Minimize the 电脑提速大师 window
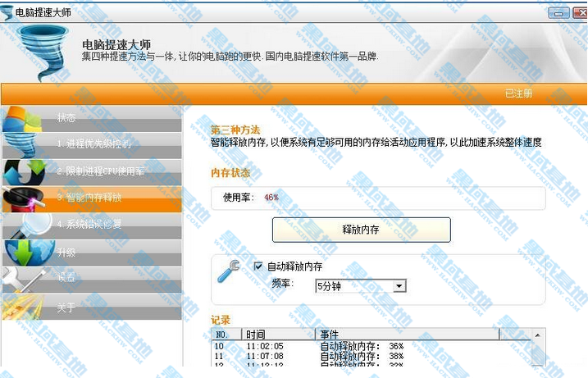588x378 pixels. (x=558, y=13)
